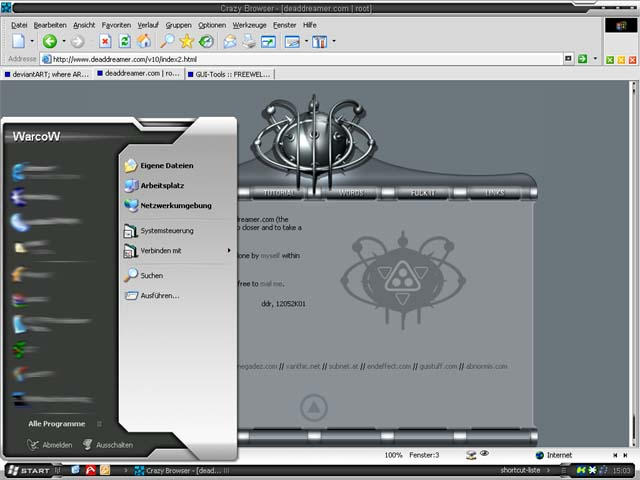The height and width of the screenshot is (480, 640).
Task: Open Arbeitsplatz computer icon
Action: point(131,185)
